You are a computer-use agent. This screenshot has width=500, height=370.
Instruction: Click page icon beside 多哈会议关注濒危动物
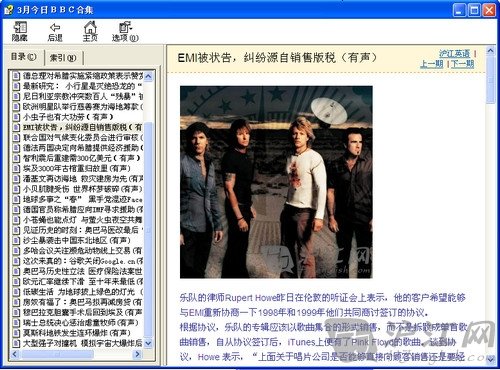[x=16, y=251]
